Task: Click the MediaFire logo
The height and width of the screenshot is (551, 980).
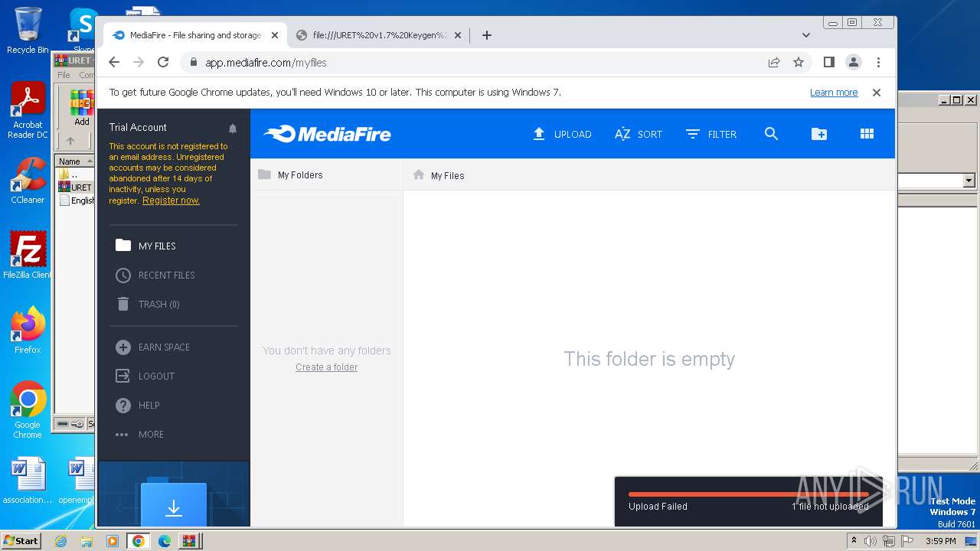Action: [x=327, y=134]
